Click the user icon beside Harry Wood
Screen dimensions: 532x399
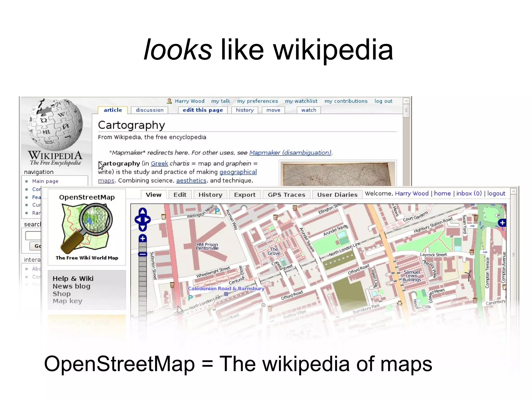169,101
